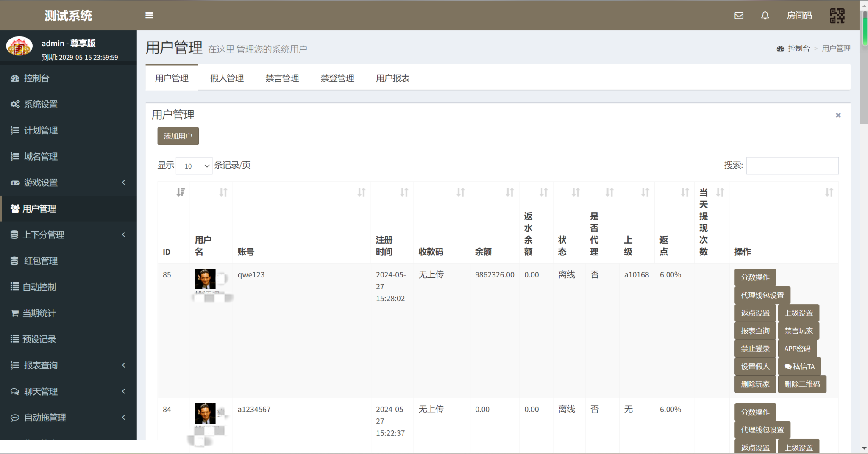Switch to the 假人管理 tab
Screen dimensions: 868x454
click(x=227, y=78)
